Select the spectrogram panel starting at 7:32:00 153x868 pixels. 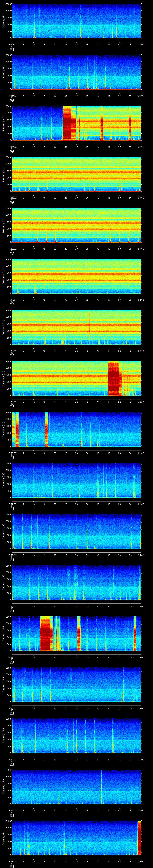[x=77, y=532]
